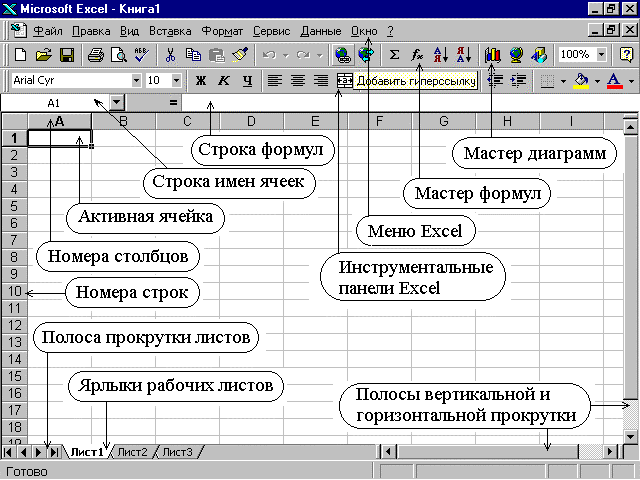Switch to the Лист3 sheet tab

(178, 452)
